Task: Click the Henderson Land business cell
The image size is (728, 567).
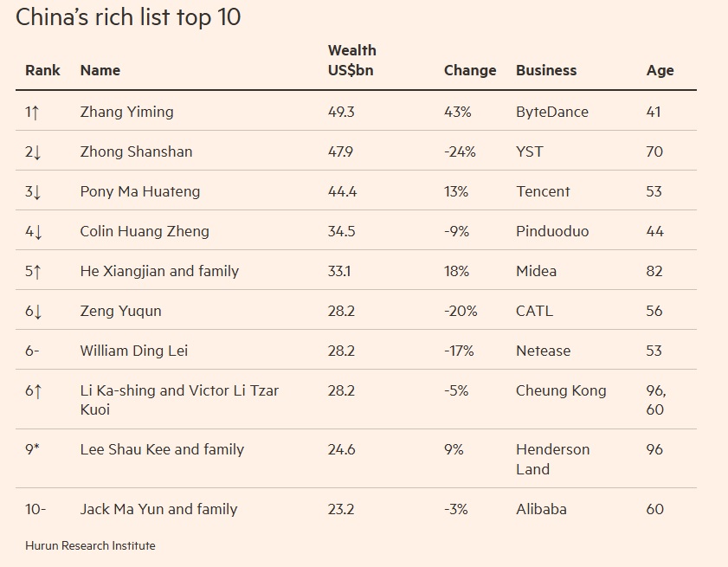Action: (x=552, y=459)
